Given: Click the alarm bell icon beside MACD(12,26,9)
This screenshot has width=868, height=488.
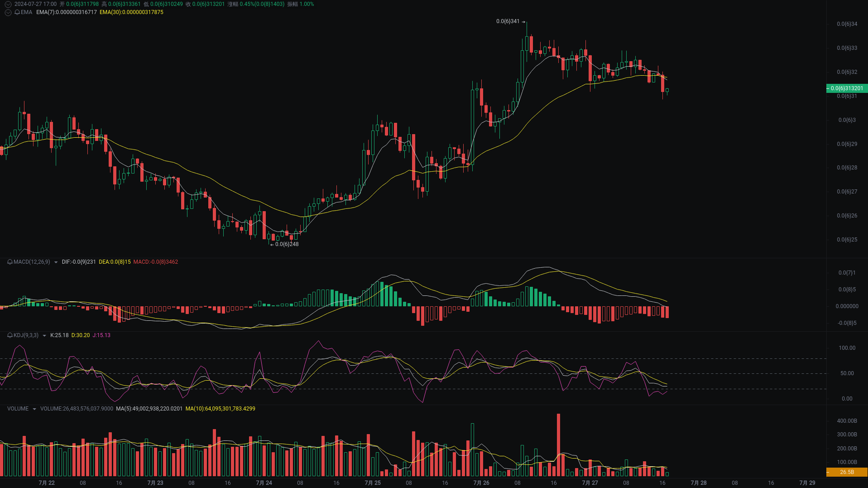Looking at the screenshot, I should click(x=10, y=262).
